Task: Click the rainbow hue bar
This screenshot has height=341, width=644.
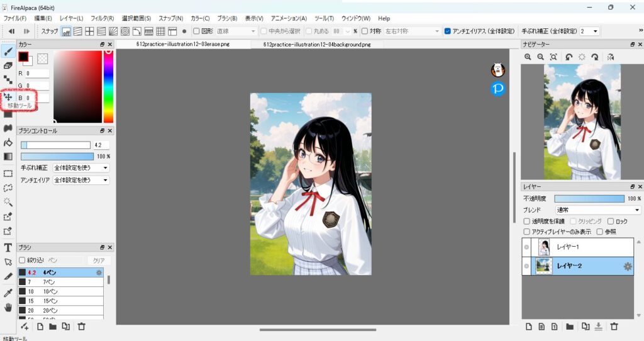Action: 108,87
